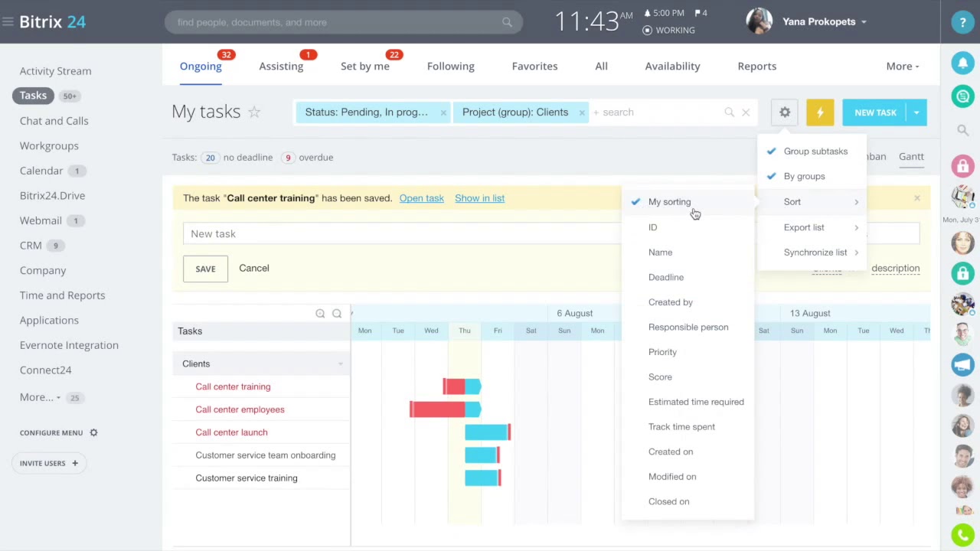This screenshot has height=551, width=980.
Task: Click the Configure Menu gear icon
Action: tap(93, 432)
